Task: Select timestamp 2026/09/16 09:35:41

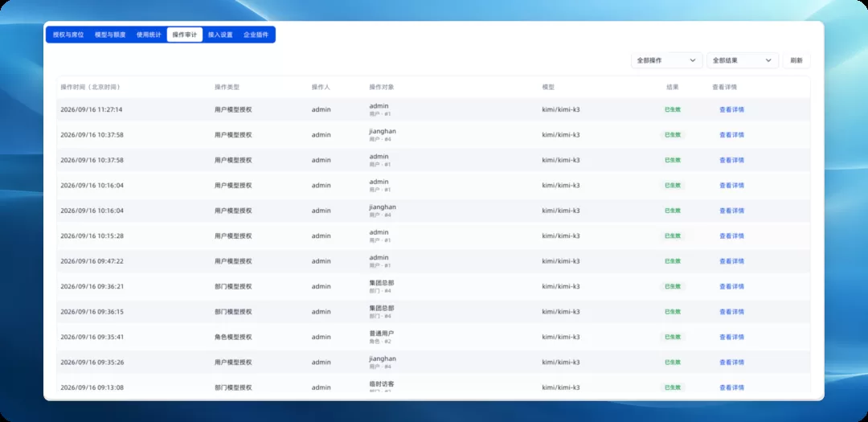Action: pos(92,338)
